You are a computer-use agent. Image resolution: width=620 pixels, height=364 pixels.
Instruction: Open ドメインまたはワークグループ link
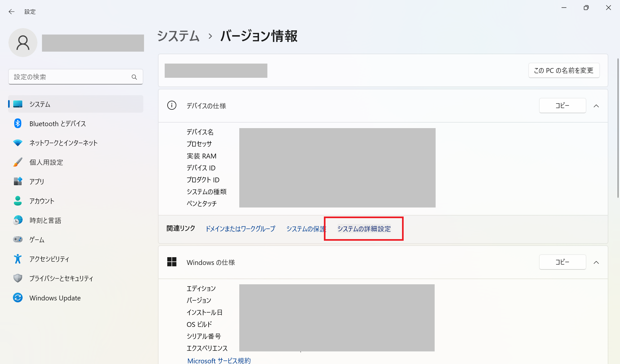(x=240, y=229)
